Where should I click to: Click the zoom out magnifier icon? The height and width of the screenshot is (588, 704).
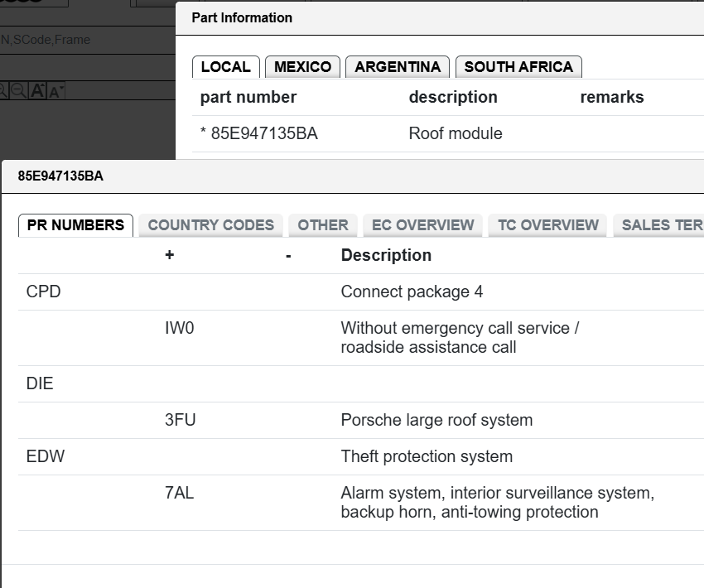[18, 90]
